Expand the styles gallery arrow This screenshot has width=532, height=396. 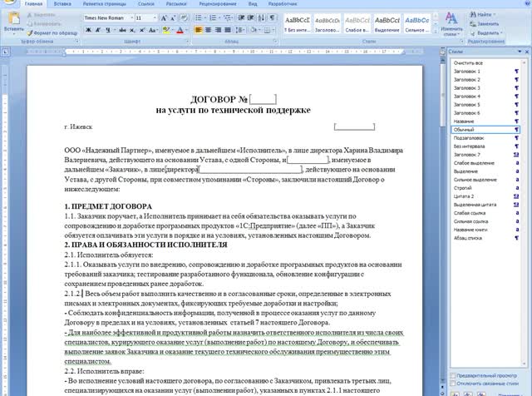(436, 32)
